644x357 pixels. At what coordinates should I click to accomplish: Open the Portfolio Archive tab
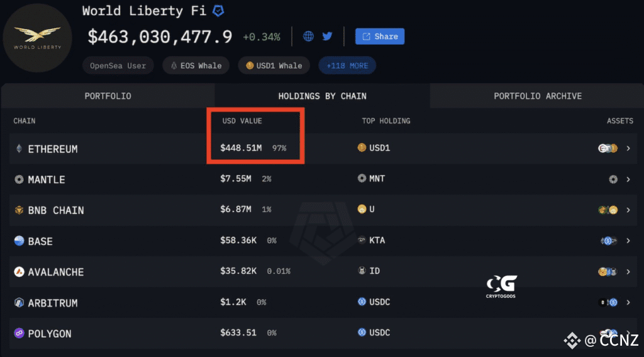point(538,96)
